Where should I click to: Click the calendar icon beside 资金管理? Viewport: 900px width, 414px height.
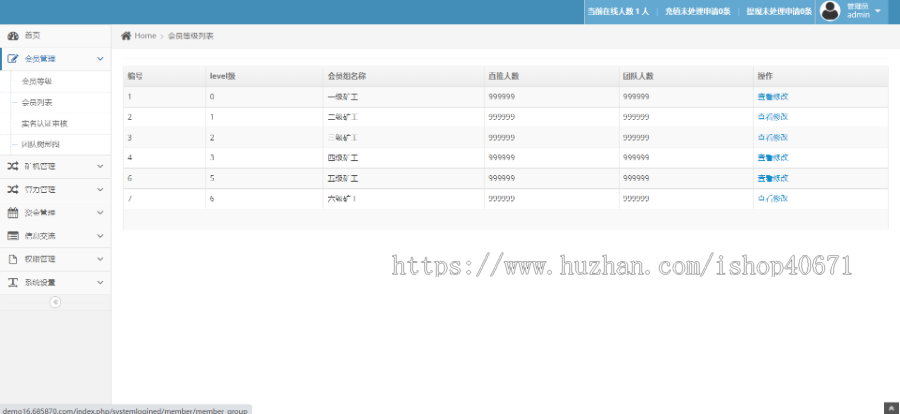[13, 212]
